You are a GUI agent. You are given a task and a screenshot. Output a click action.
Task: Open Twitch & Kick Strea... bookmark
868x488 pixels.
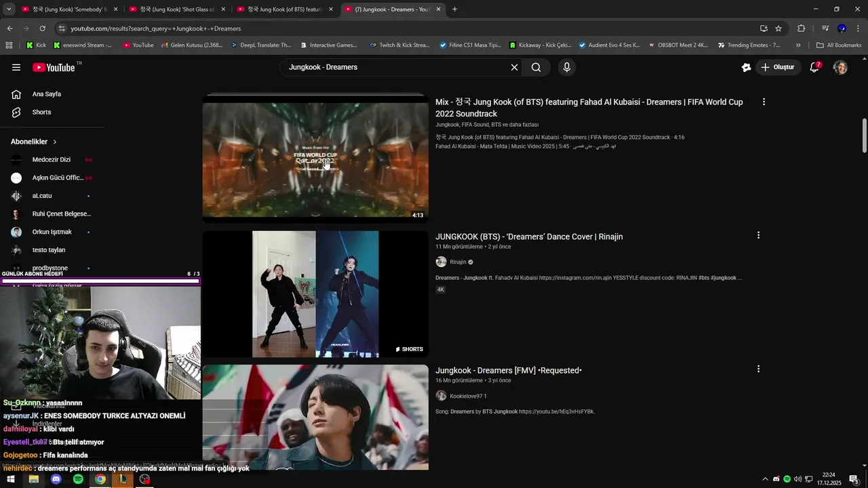(x=399, y=45)
